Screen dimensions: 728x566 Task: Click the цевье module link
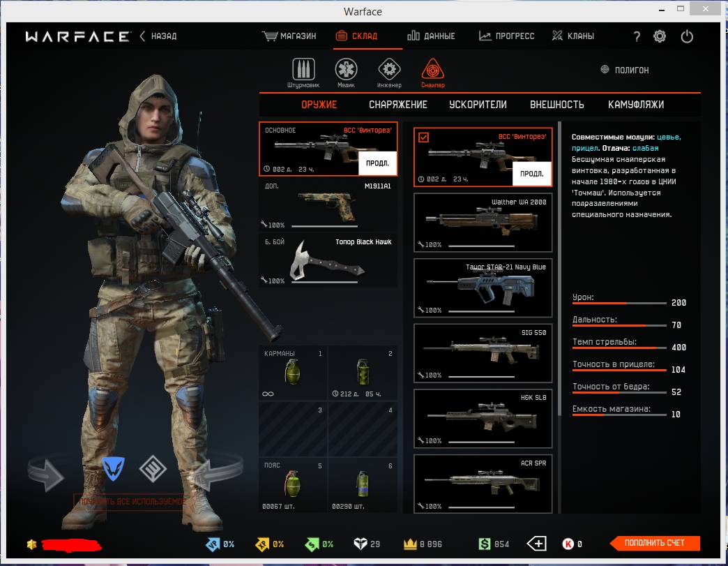669,137
